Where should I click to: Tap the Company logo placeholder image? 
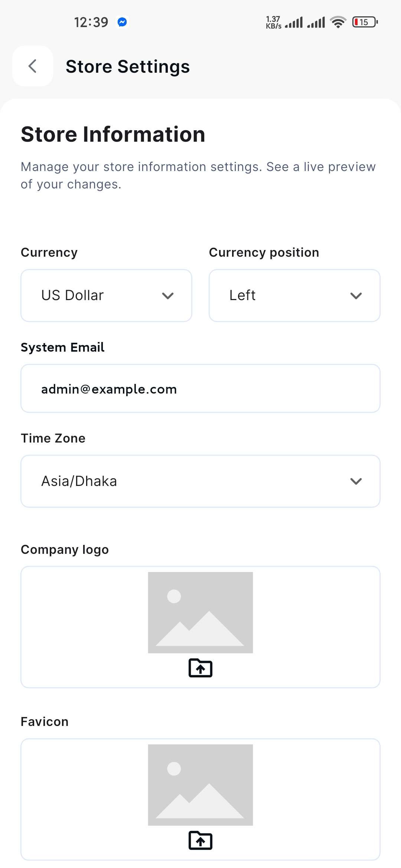click(200, 612)
